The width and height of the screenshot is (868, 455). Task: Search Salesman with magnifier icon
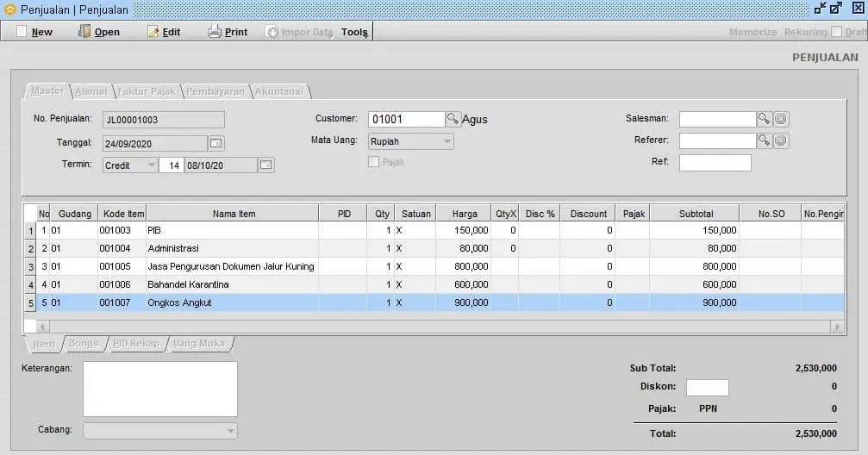point(764,118)
